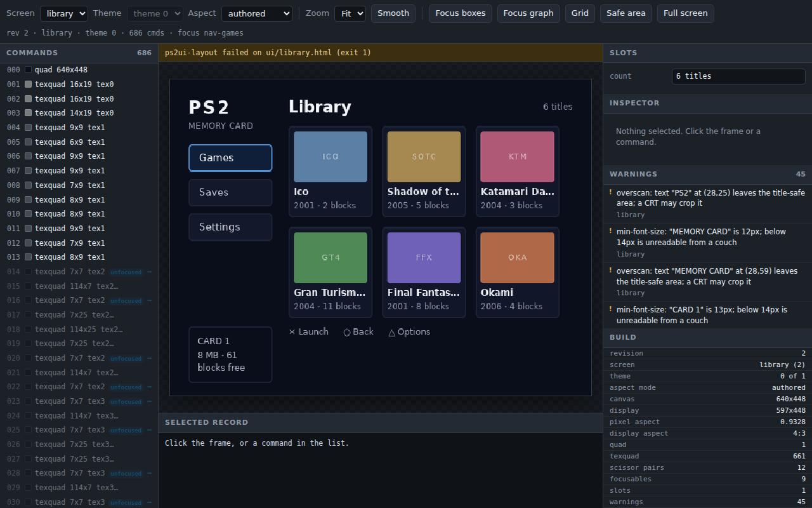Click the CARD 1 memory card box
The width and height of the screenshot is (812, 508).
[x=230, y=355]
